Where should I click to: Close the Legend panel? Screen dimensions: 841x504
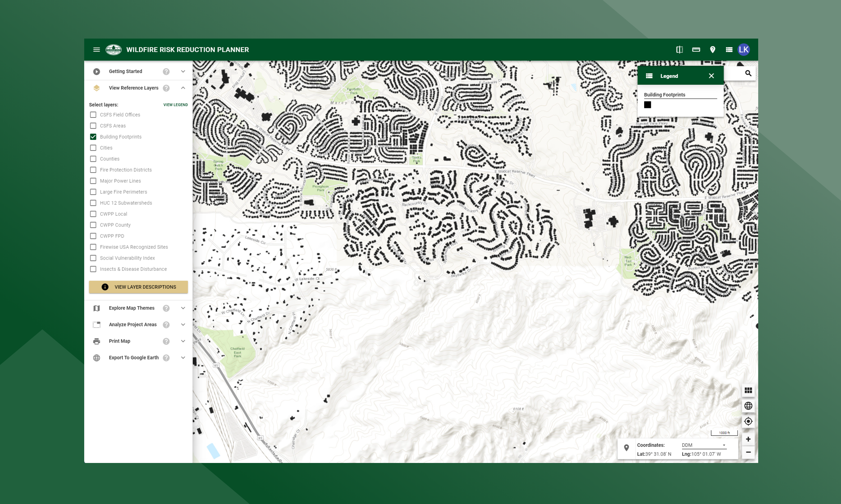click(711, 76)
